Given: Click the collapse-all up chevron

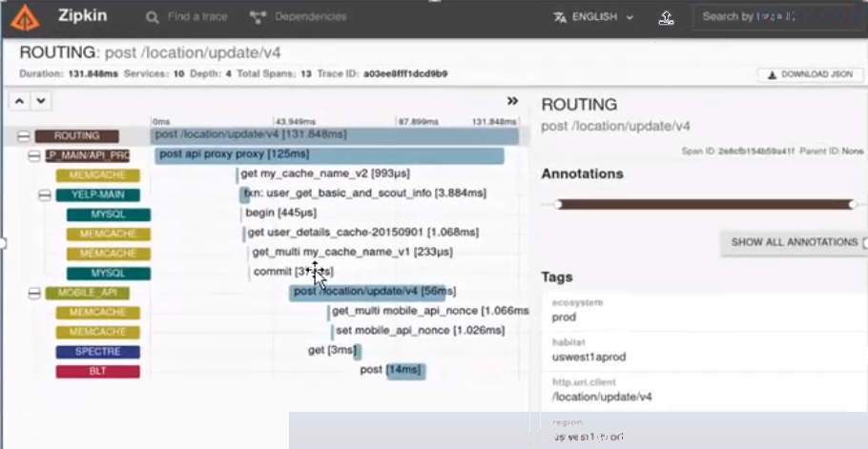Looking at the screenshot, I should pos(19,101).
